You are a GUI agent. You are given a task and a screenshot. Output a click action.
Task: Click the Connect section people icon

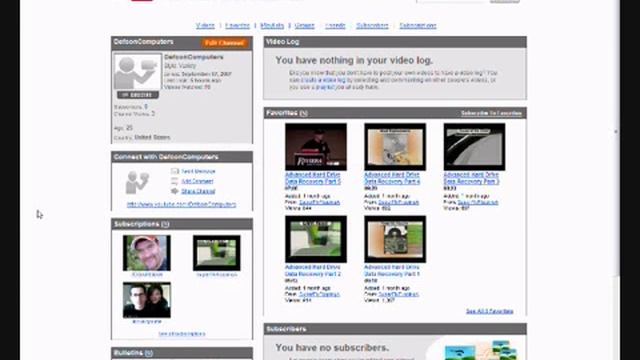click(137, 182)
